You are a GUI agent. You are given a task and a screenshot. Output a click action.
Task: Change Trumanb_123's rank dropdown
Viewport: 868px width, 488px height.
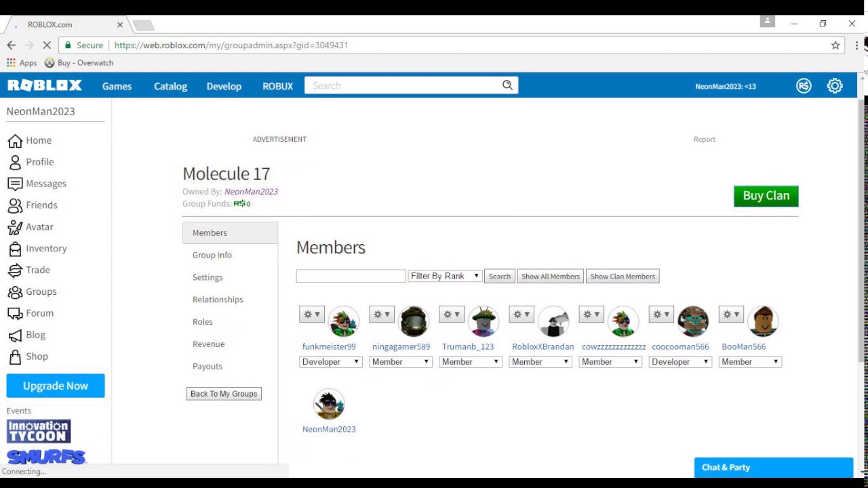471,362
